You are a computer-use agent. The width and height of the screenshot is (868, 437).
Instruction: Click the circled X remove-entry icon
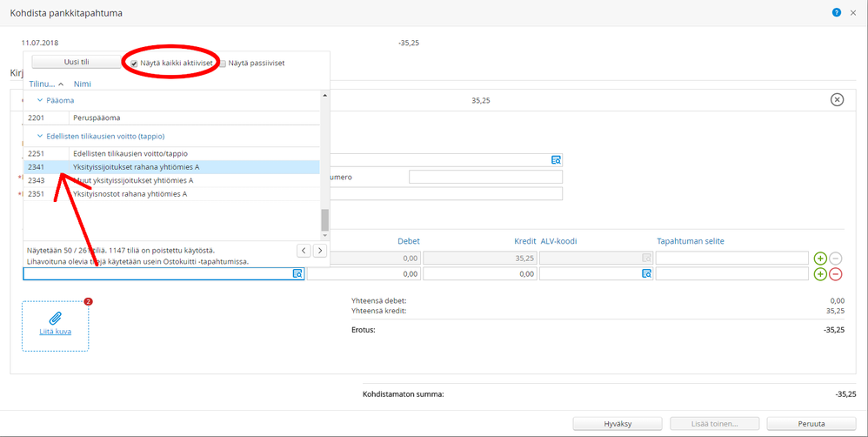837,100
